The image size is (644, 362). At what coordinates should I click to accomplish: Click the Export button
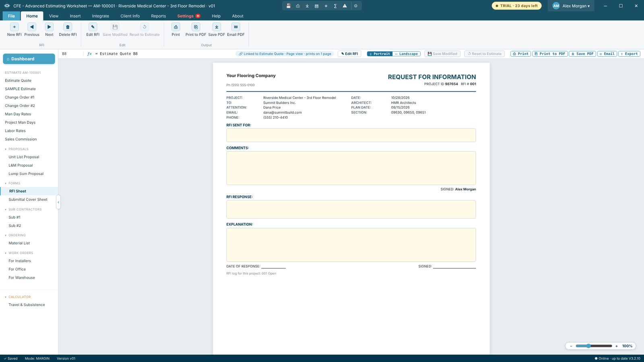629,54
